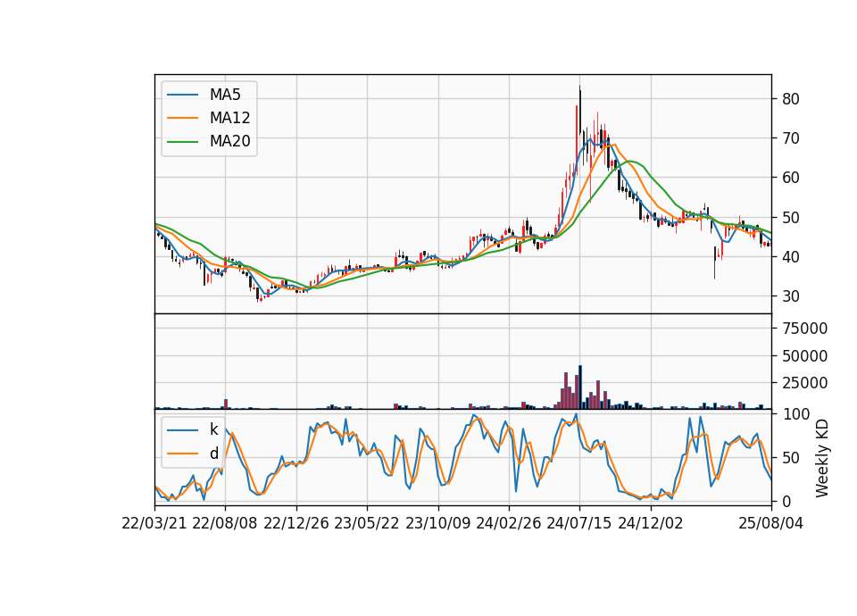Click the price axis value 60

coord(791,178)
